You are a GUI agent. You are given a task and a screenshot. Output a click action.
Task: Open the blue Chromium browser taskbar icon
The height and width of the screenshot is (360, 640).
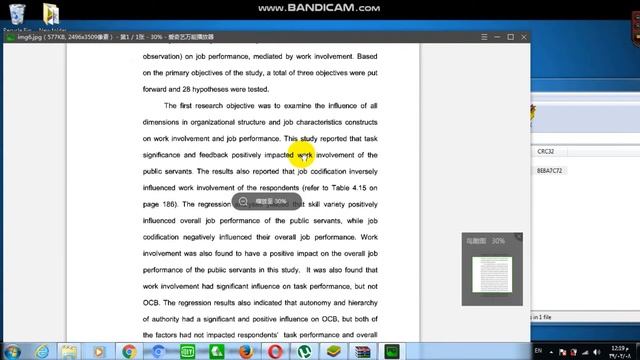(x=158, y=351)
